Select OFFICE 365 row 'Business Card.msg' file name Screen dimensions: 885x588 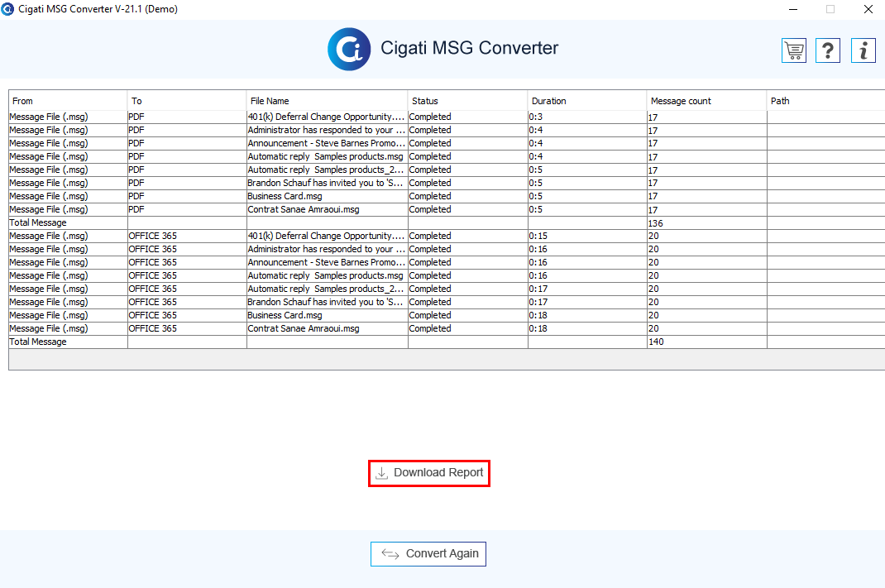point(327,315)
